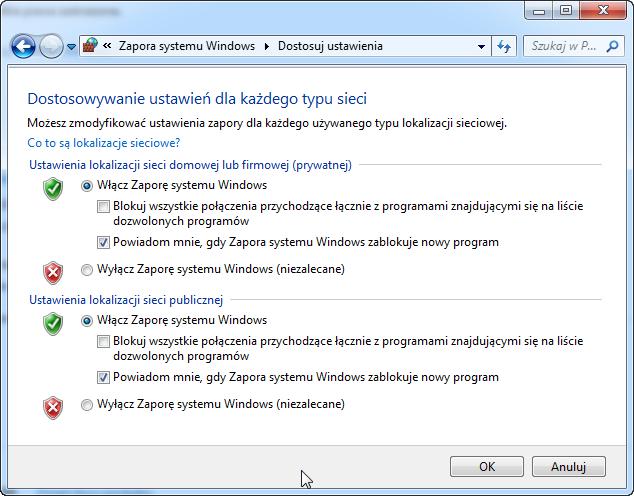The width and height of the screenshot is (634, 496).
Task: Expand the double-chevron breadcrumb overflow
Action: tap(107, 46)
